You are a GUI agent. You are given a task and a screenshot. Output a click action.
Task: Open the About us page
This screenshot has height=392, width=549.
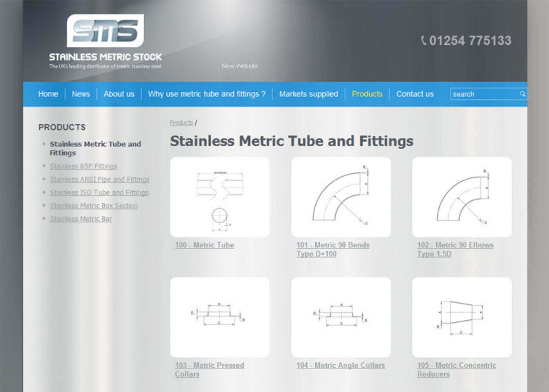point(119,94)
